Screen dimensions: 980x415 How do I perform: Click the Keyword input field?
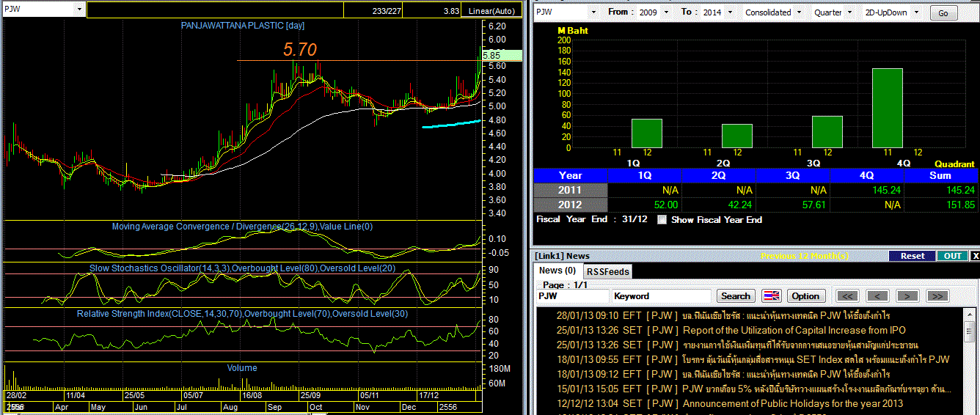(x=662, y=296)
